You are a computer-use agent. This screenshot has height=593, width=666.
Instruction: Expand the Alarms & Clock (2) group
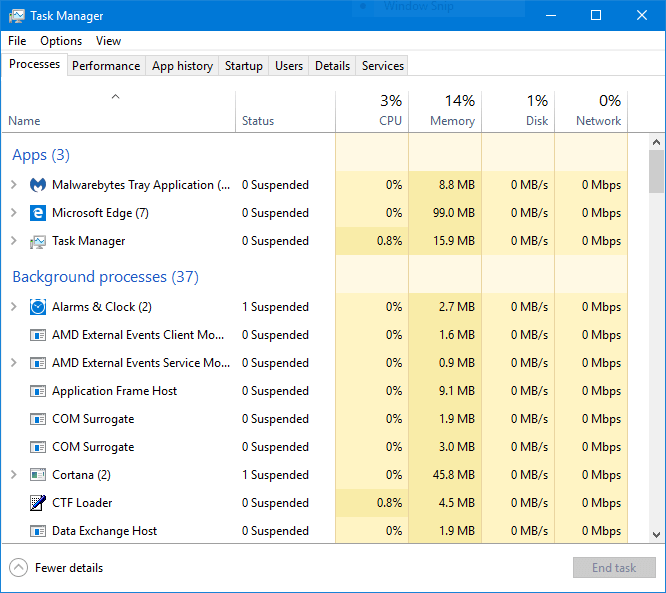coord(14,307)
